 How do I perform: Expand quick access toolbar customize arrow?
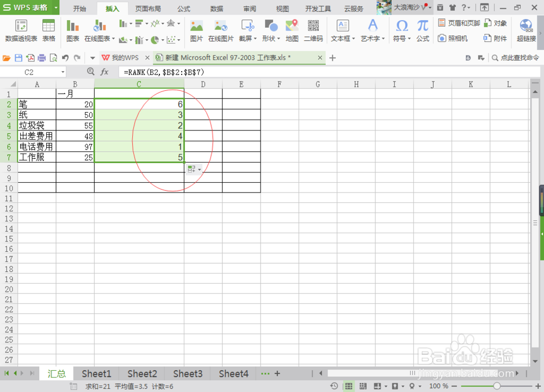[x=92, y=58]
